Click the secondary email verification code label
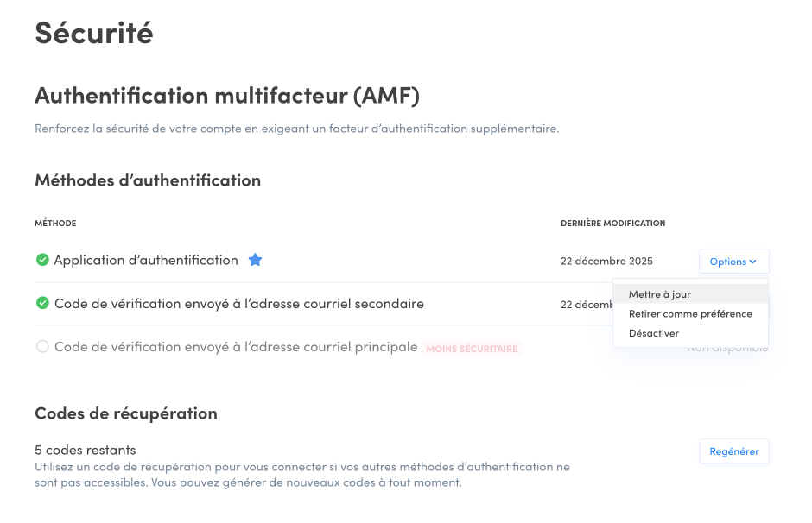Viewport: 812px width, 523px height. pyautogui.click(x=239, y=304)
